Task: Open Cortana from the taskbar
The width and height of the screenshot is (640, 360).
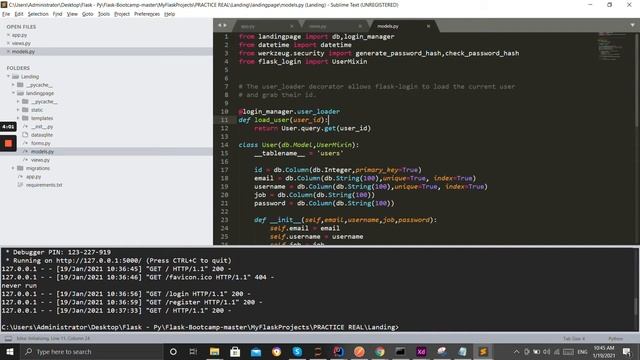Action: tap(173, 351)
